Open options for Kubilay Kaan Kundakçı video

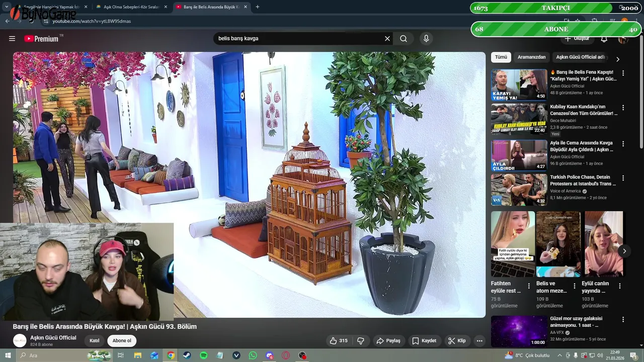coord(623,108)
